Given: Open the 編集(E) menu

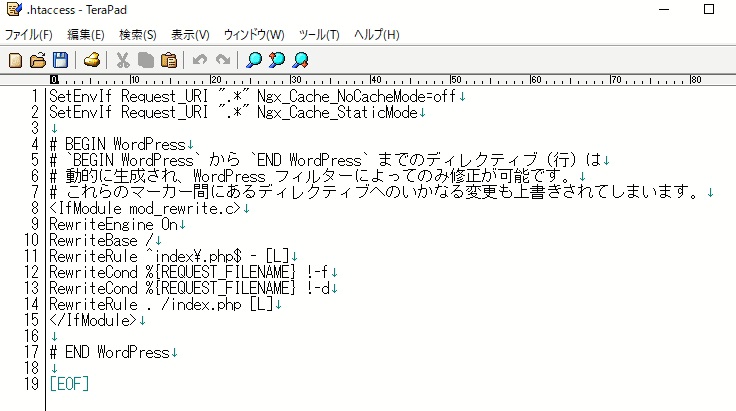Looking at the screenshot, I should point(86,35).
